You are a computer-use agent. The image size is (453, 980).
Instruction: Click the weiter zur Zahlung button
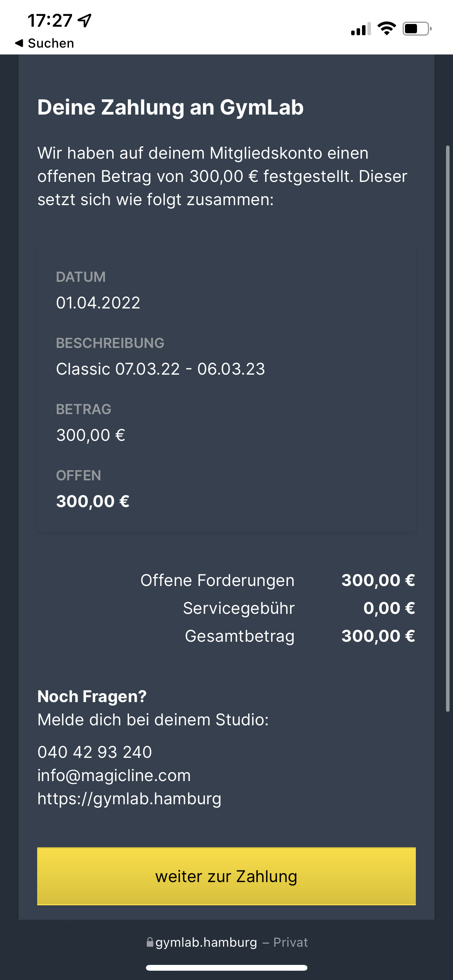coord(226,876)
